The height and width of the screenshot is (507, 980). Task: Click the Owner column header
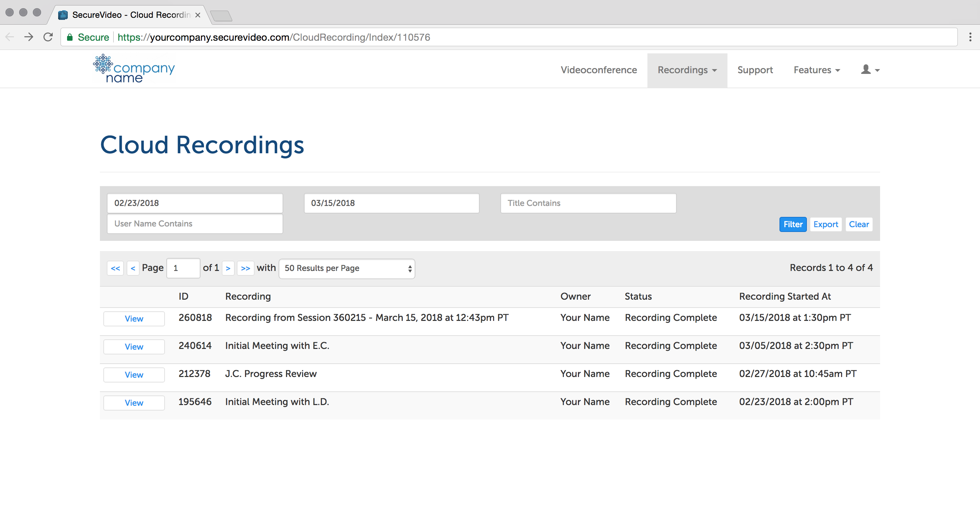[575, 296]
